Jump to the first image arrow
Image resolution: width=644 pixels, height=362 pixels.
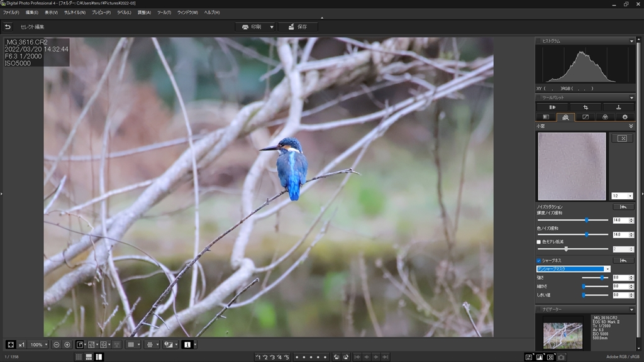point(357,357)
